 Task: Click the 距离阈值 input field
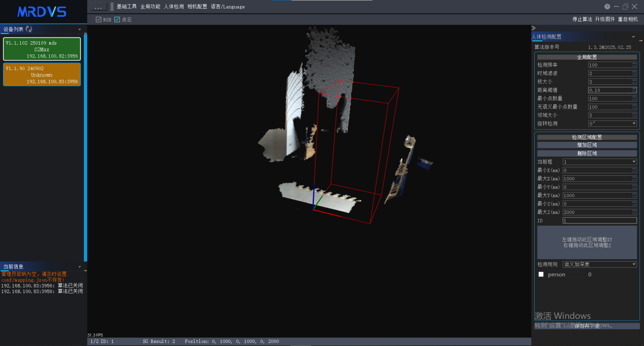612,90
